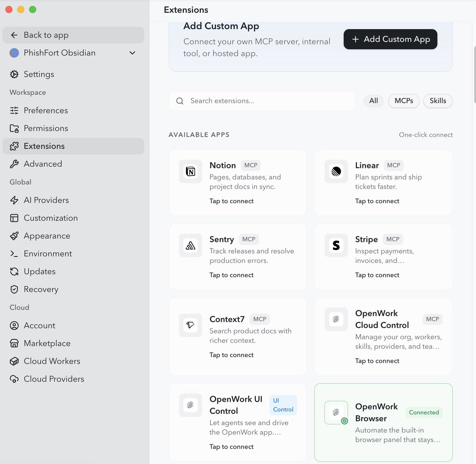This screenshot has height=464, width=476.
Task: Tap to connect Sentry
Action: point(231,275)
